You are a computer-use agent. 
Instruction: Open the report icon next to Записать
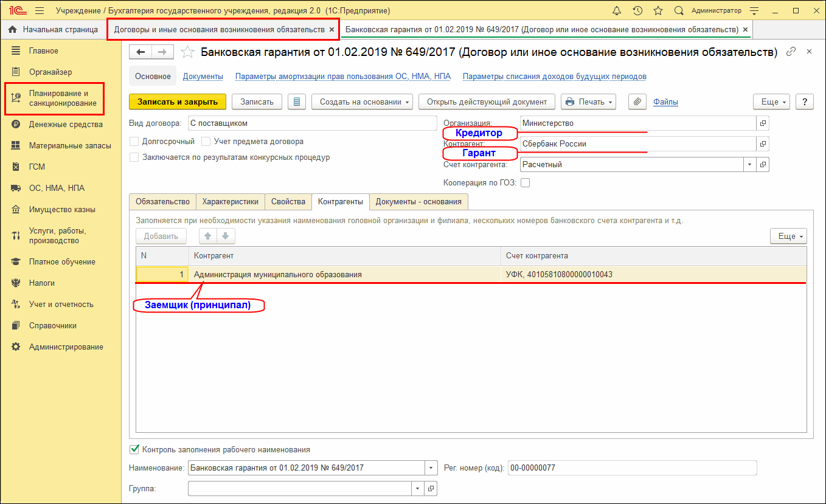click(x=297, y=102)
